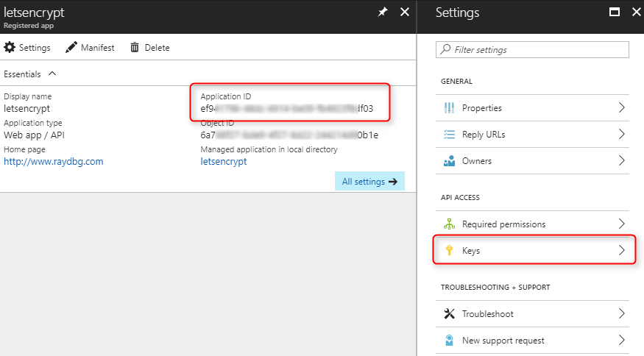Click the Settings gear icon in toolbar

tap(10, 48)
